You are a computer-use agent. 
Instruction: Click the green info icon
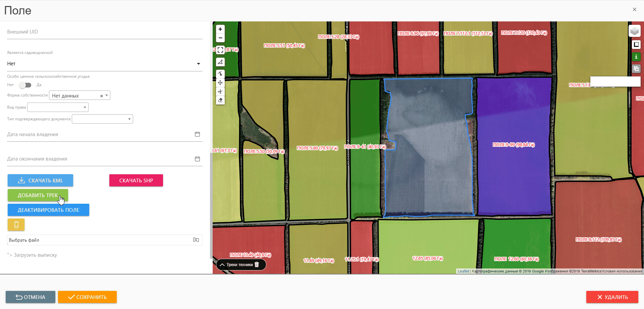[636, 57]
